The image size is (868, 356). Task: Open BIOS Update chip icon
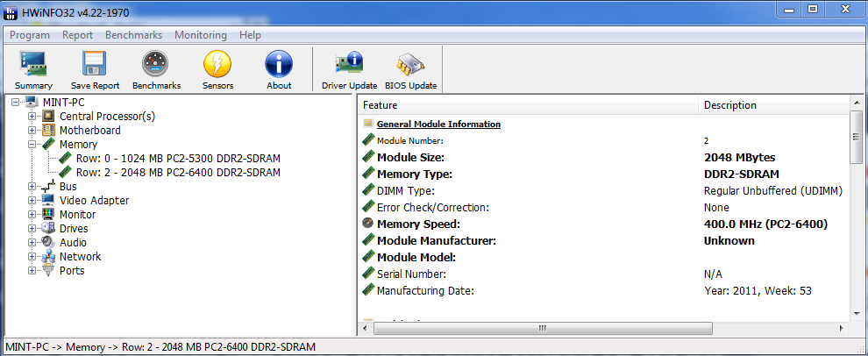point(410,64)
